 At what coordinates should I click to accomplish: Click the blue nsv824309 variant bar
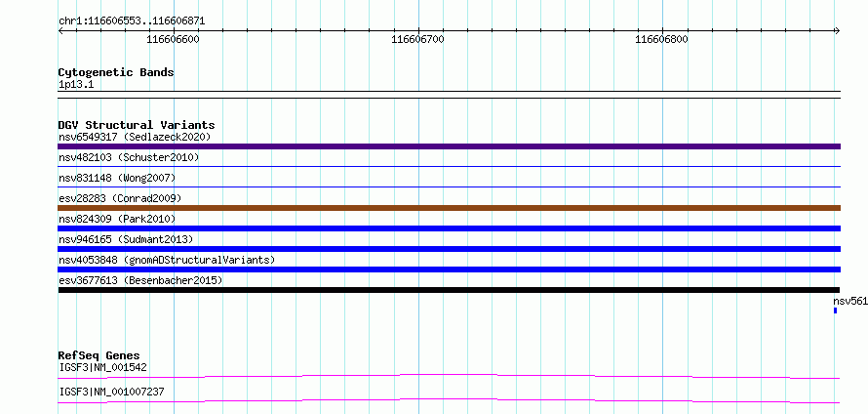pyautogui.click(x=449, y=228)
